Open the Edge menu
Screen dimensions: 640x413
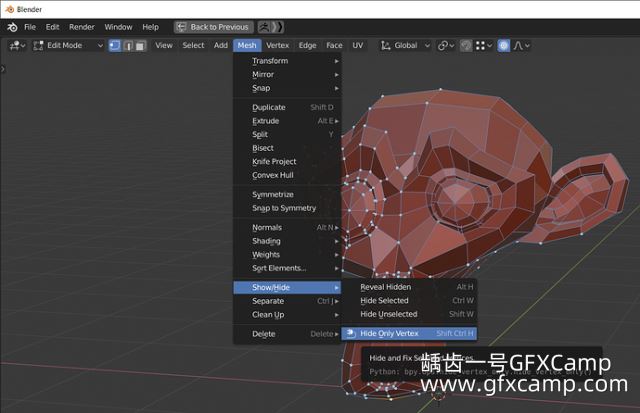tap(307, 46)
